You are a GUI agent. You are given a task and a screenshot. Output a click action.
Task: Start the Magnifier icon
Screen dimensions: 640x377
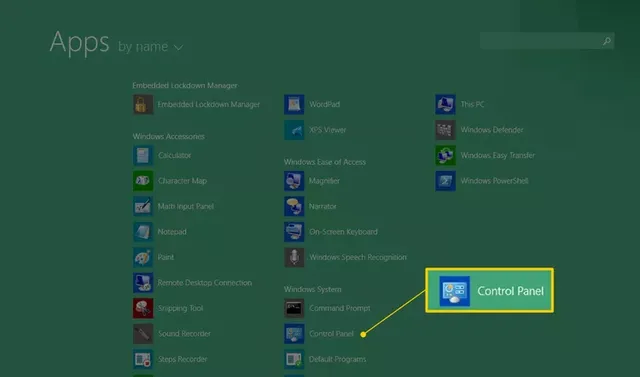294,181
